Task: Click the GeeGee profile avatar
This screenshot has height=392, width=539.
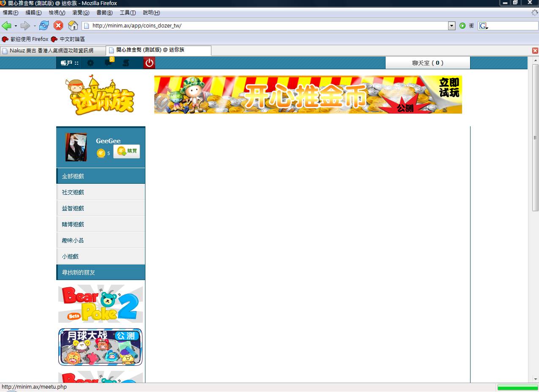Action: click(x=76, y=147)
